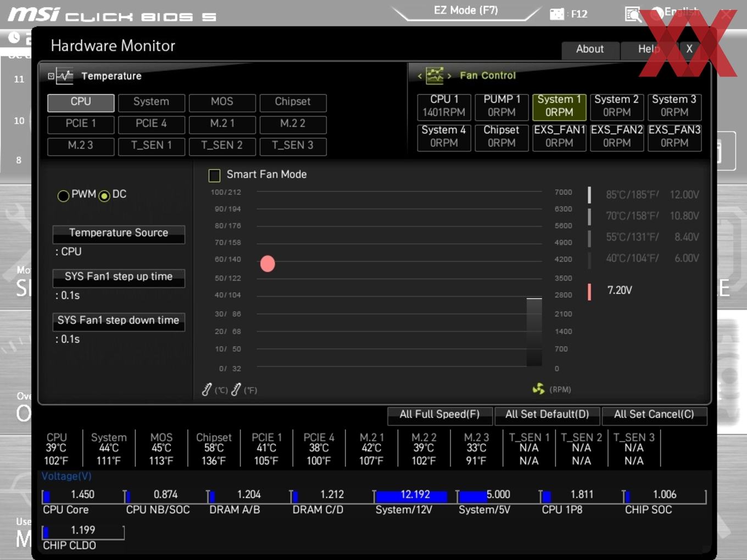Select T_SEN 1 temperature tab
This screenshot has height=560, width=747.
coord(151,146)
